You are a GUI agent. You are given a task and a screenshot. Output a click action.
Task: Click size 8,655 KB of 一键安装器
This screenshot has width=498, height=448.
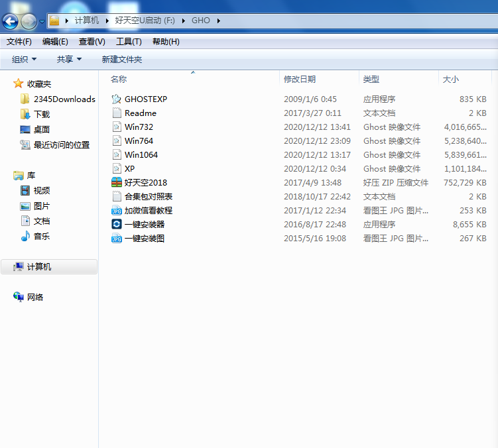click(x=469, y=225)
